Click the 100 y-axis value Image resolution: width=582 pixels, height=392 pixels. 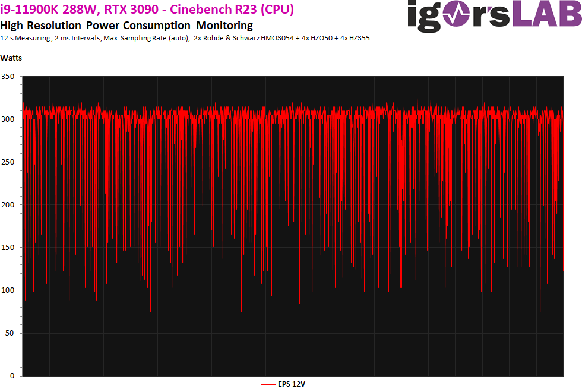(x=8, y=290)
